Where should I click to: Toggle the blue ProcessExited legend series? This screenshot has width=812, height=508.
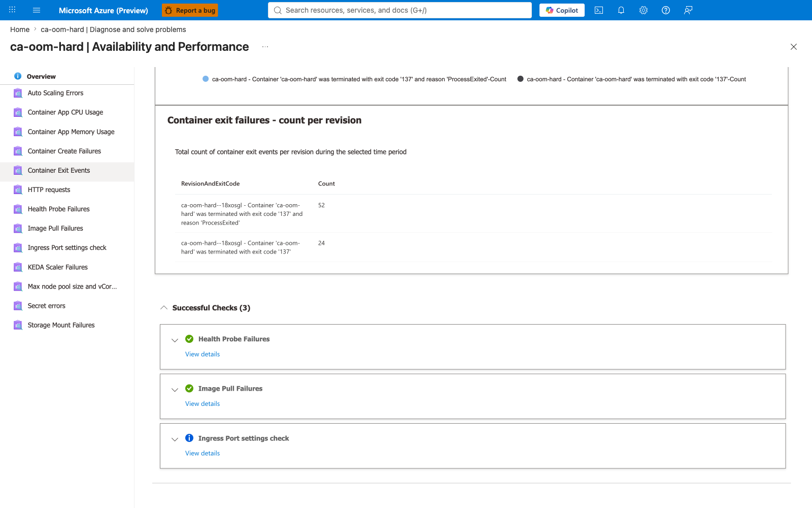pyautogui.click(x=354, y=79)
